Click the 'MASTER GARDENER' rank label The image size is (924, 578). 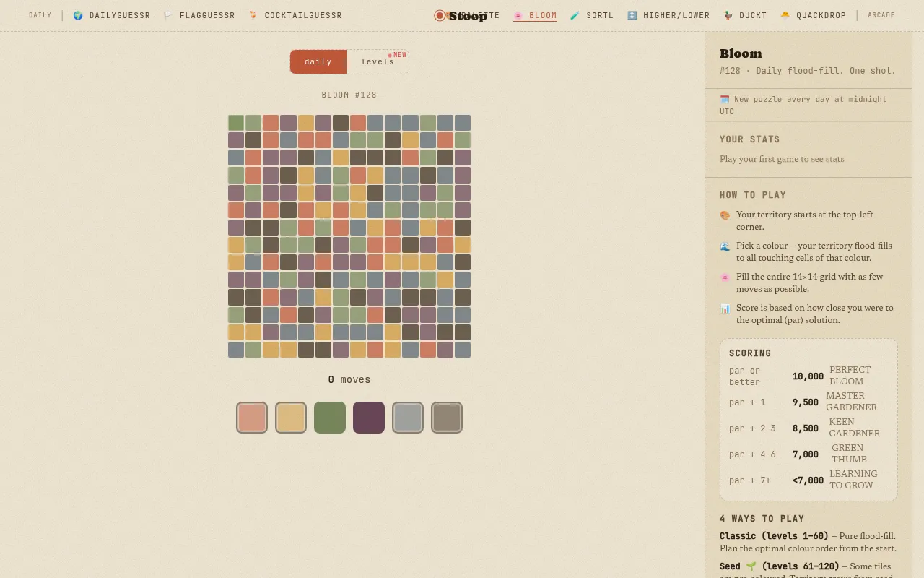click(852, 402)
